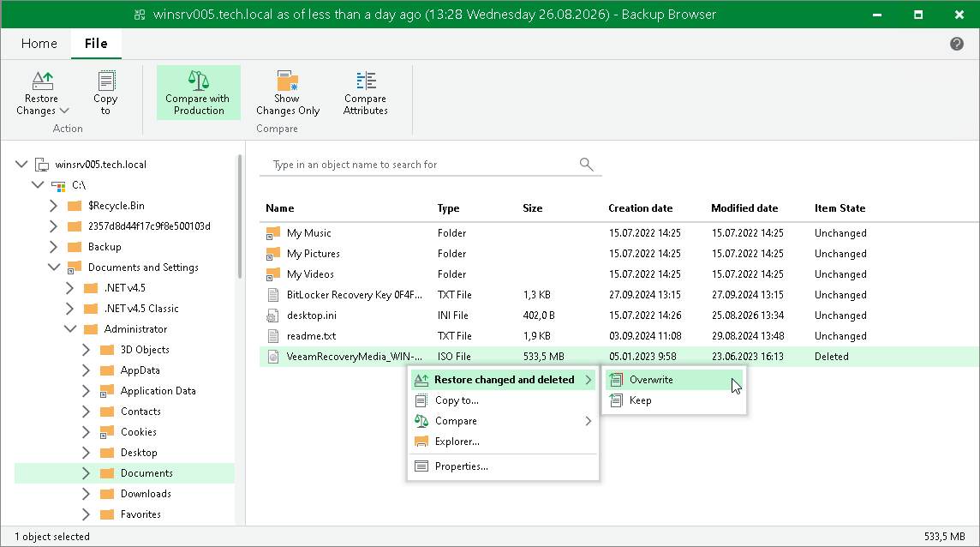Collapse Documents and Settings node

(54, 267)
